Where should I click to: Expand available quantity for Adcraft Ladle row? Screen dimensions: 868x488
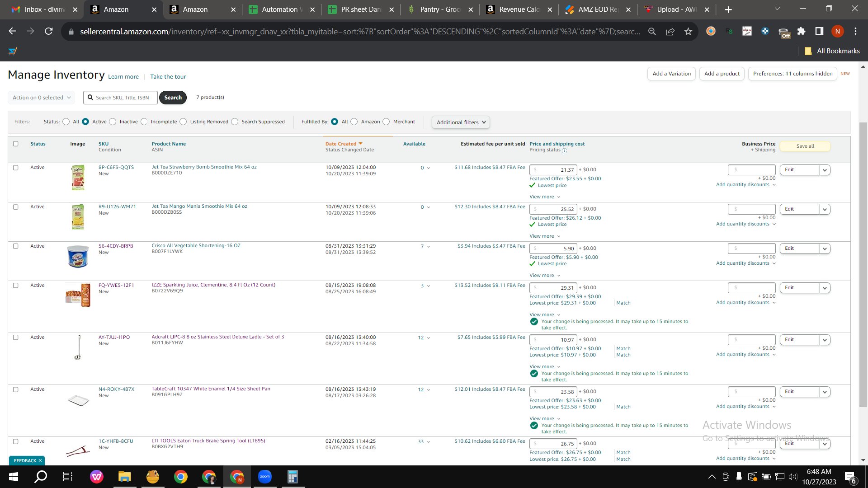coord(429,338)
